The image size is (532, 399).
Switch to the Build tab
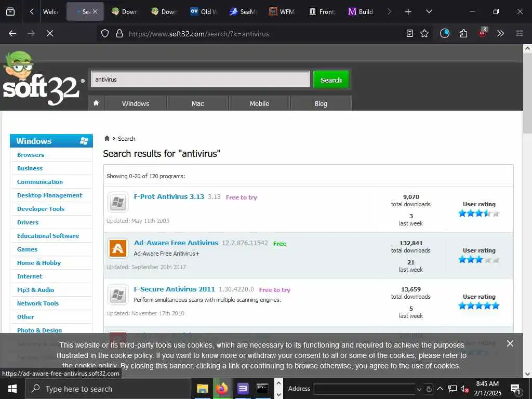[x=361, y=12]
